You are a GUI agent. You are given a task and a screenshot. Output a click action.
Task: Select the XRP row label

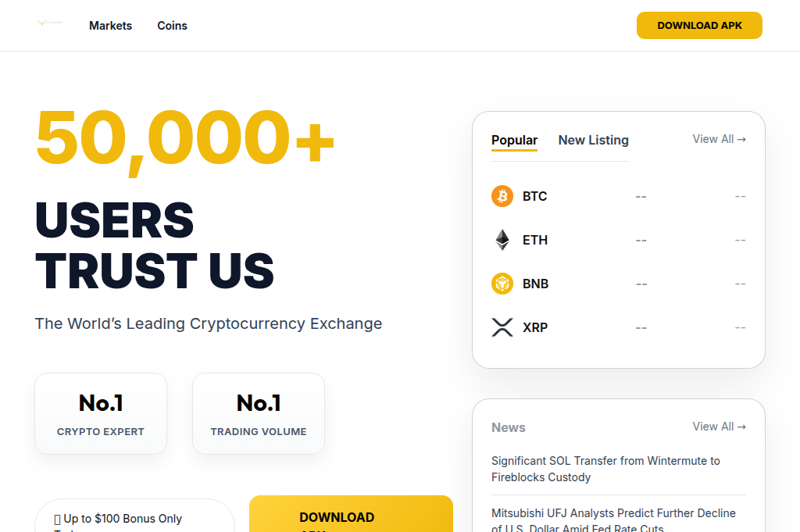(535, 327)
